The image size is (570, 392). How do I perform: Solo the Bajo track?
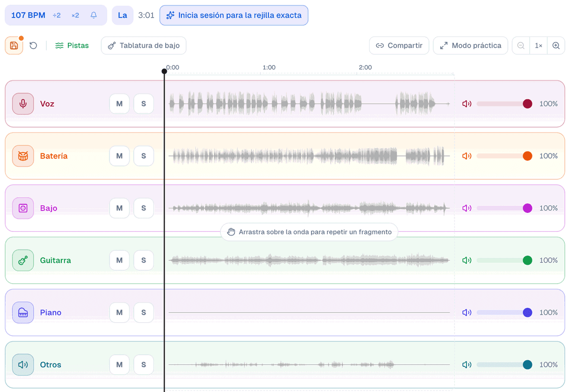143,208
